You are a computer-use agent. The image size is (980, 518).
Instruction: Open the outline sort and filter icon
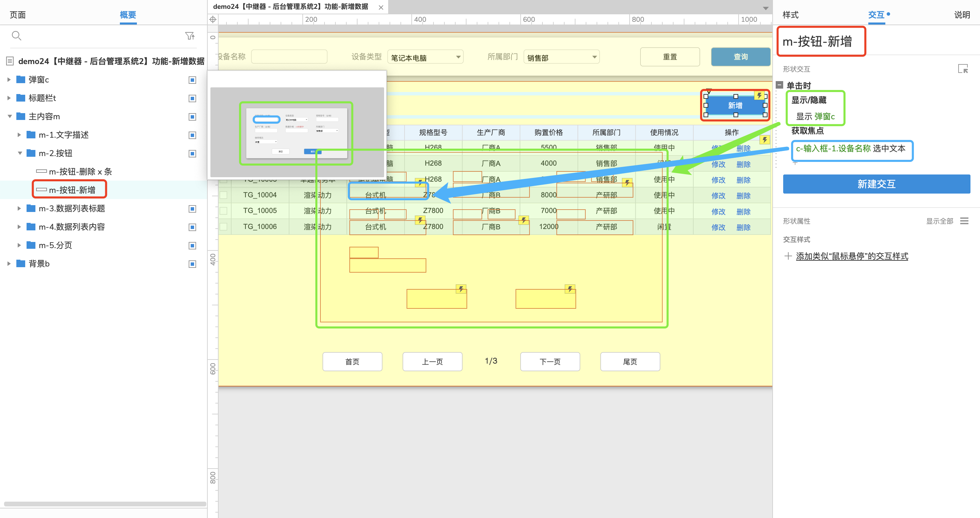point(190,36)
